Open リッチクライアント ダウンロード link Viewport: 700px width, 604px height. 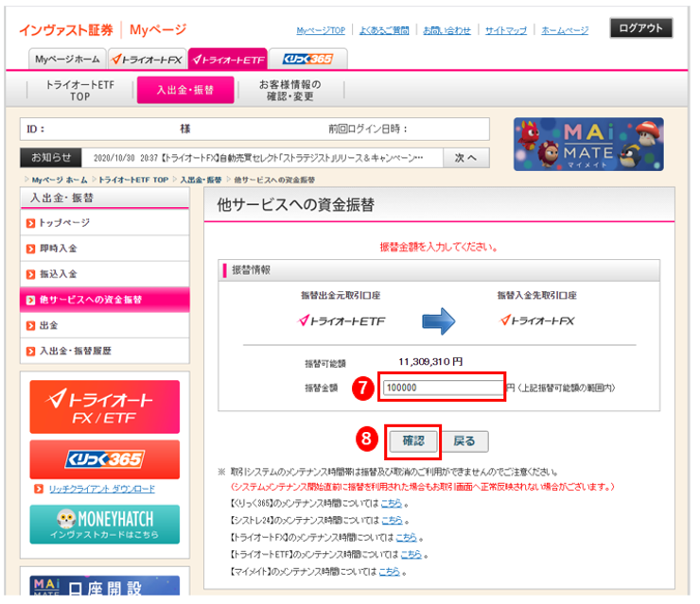click(102, 489)
